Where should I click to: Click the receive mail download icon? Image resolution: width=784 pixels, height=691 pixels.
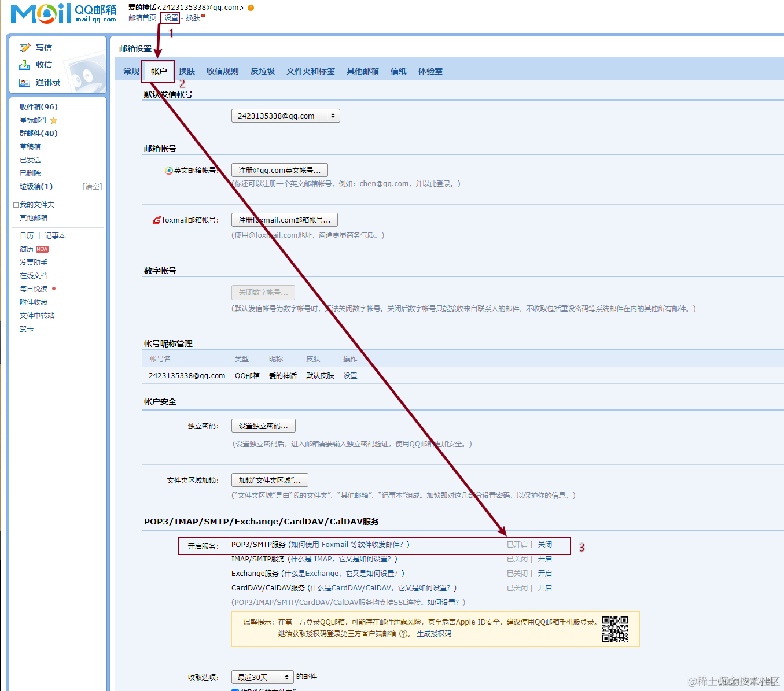click(24, 65)
